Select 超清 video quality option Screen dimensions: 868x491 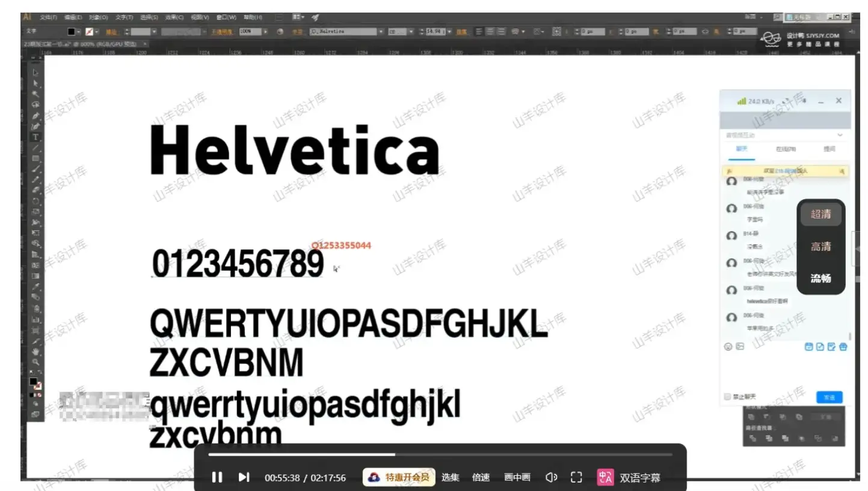click(820, 214)
